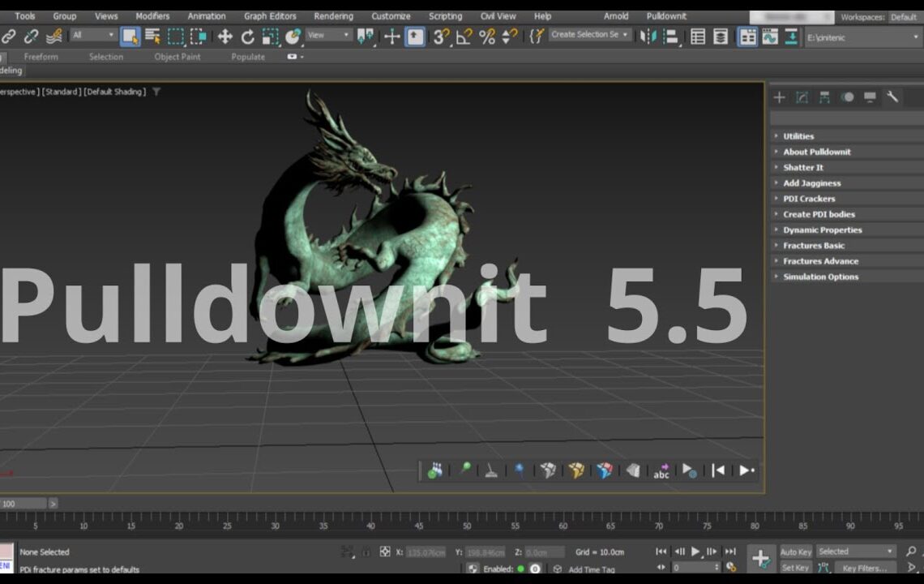Click the yellow Shatter It icon
Screen dimensions: 924x584
tap(575, 470)
